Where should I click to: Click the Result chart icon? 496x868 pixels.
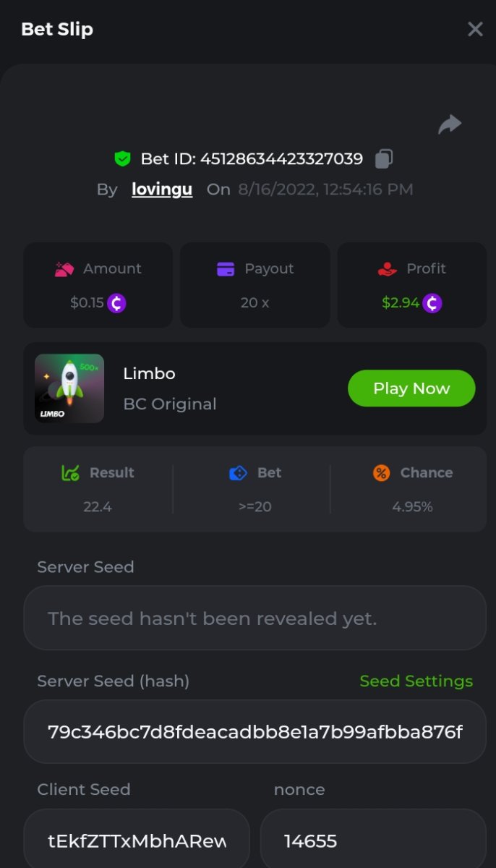[70, 473]
